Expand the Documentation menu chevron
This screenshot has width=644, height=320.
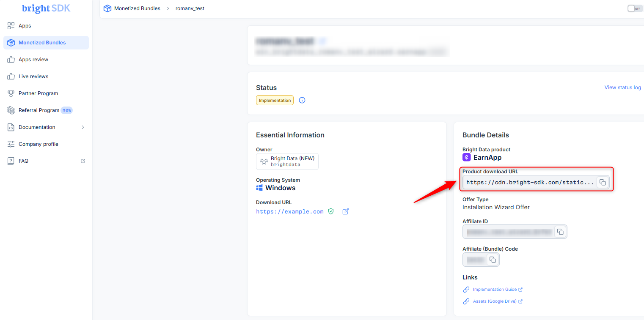click(x=83, y=127)
